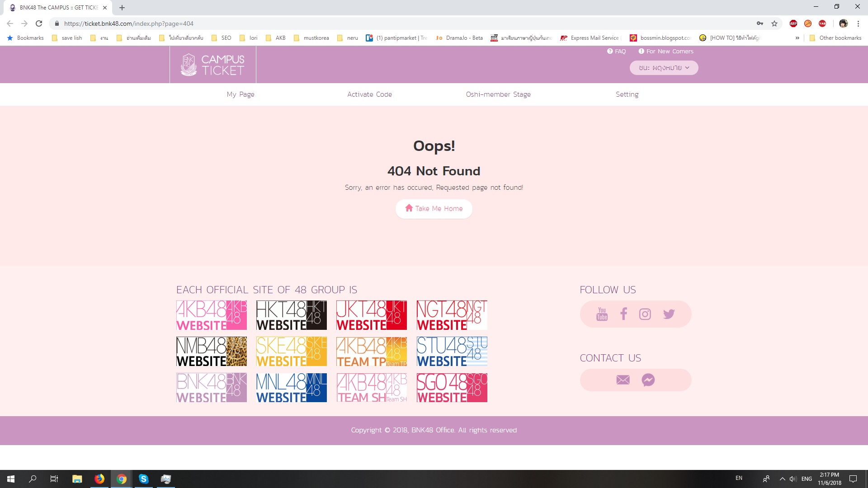The image size is (868, 488).
Task: Open the Other bookmarks folder
Action: pyautogui.click(x=835, y=38)
